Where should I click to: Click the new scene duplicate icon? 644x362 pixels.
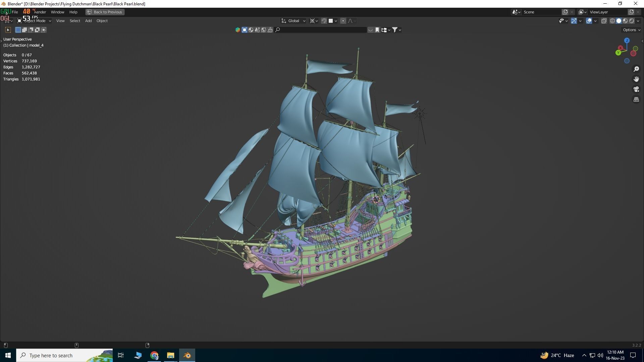pos(565,12)
